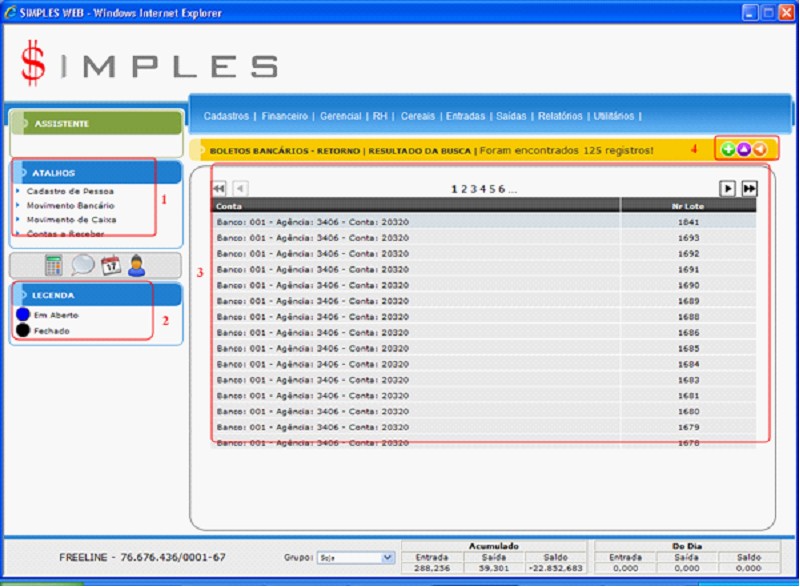
Task: Open the Utilitários menu
Action: pos(614,116)
